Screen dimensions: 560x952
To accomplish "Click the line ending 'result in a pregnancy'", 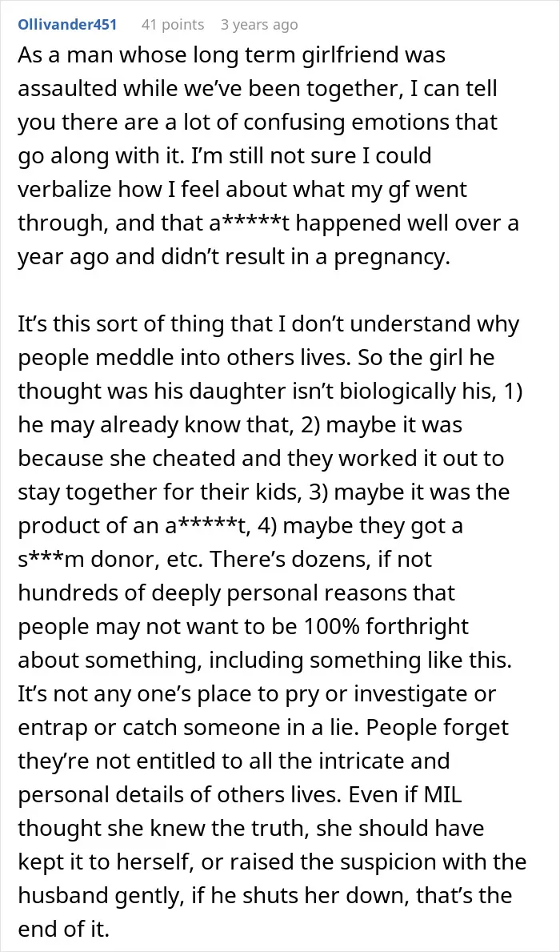I will 234,258.
